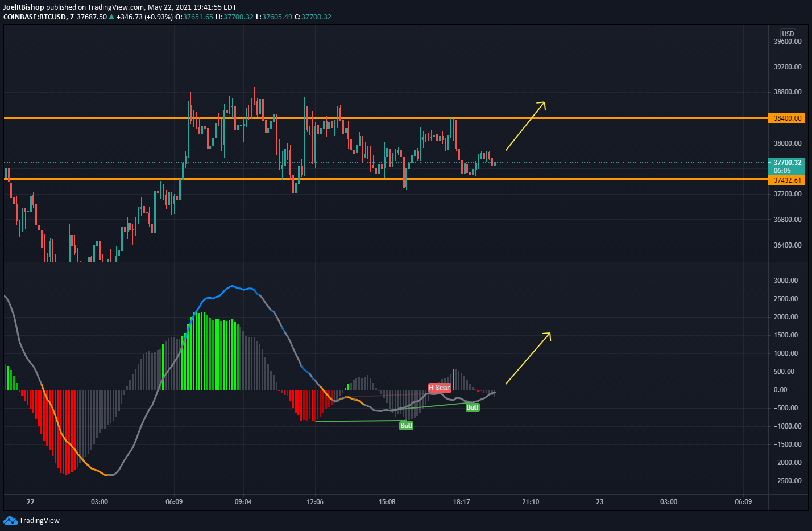Click the +346.73 (+0.93%) change value
812x531 pixels.
pyautogui.click(x=144, y=17)
